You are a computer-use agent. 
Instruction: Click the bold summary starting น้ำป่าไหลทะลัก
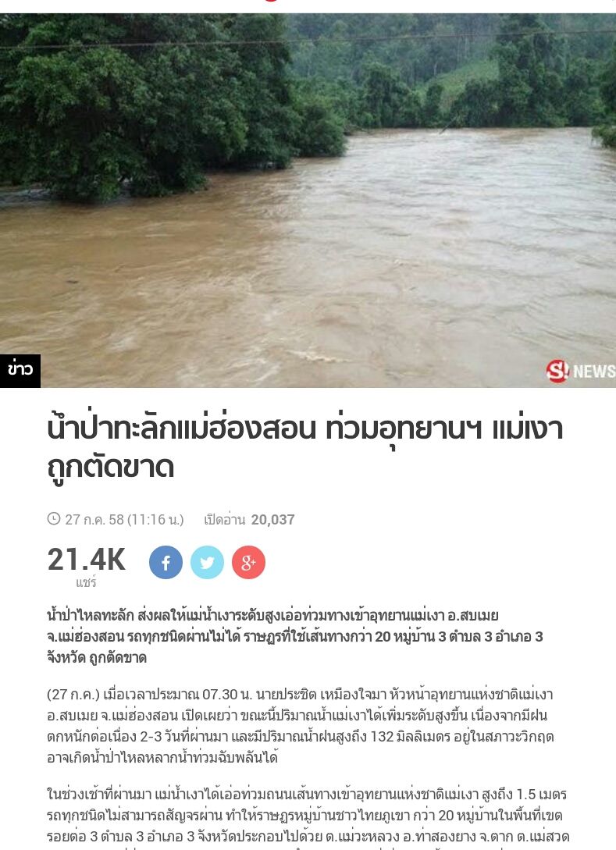(295, 636)
